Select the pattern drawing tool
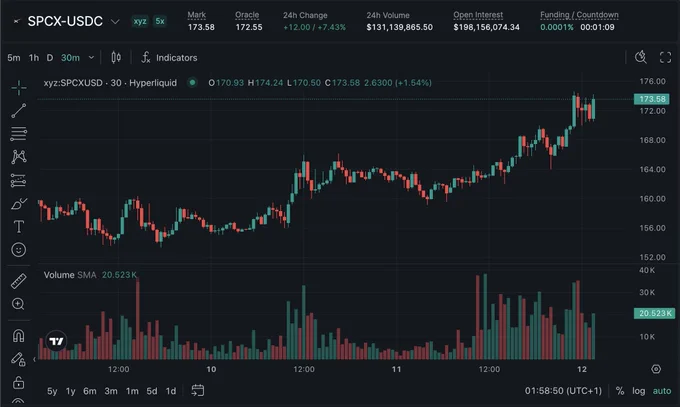Image resolution: width=680 pixels, height=407 pixels. (x=19, y=157)
